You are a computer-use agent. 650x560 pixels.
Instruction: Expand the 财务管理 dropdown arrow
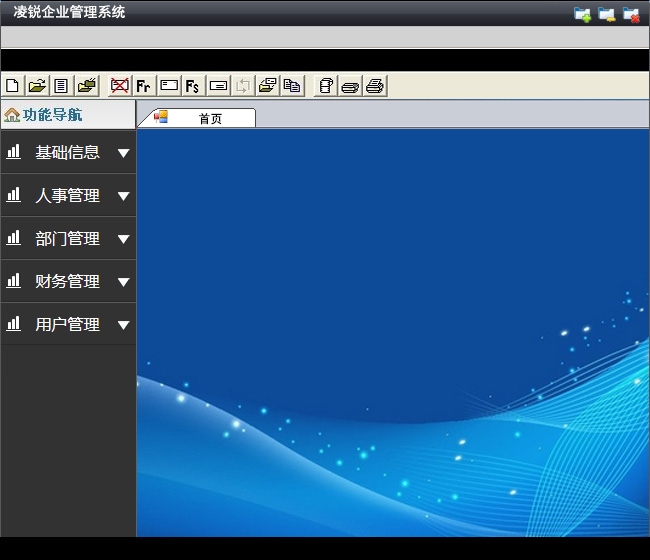click(x=124, y=282)
